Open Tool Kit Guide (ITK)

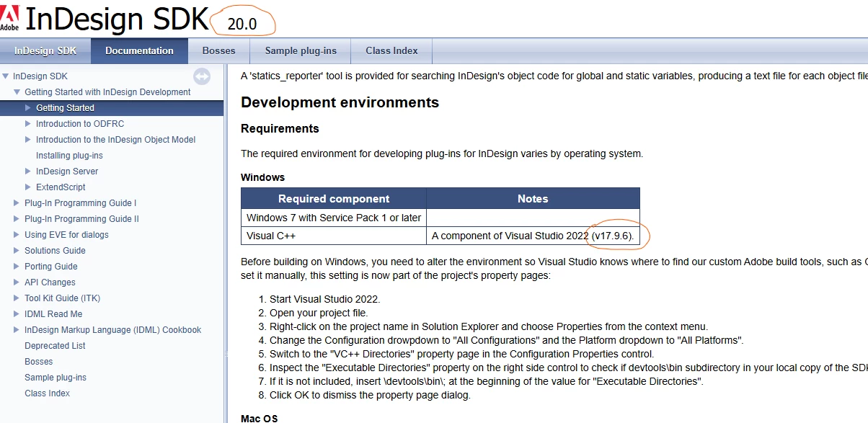(x=63, y=298)
